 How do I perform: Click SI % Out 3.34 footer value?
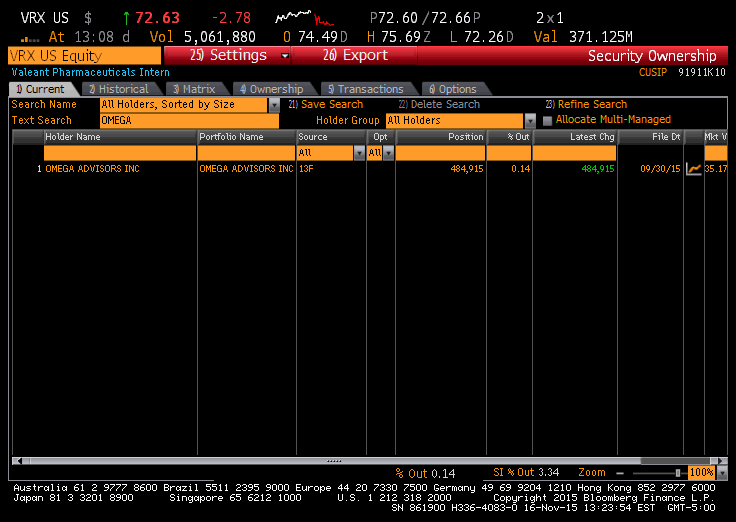point(526,473)
